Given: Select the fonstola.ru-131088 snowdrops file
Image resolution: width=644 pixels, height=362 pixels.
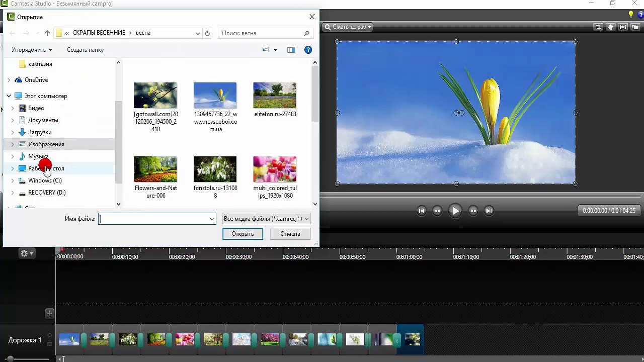Looking at the screenshot, I should pyautogui.click(x=215, y=177).
